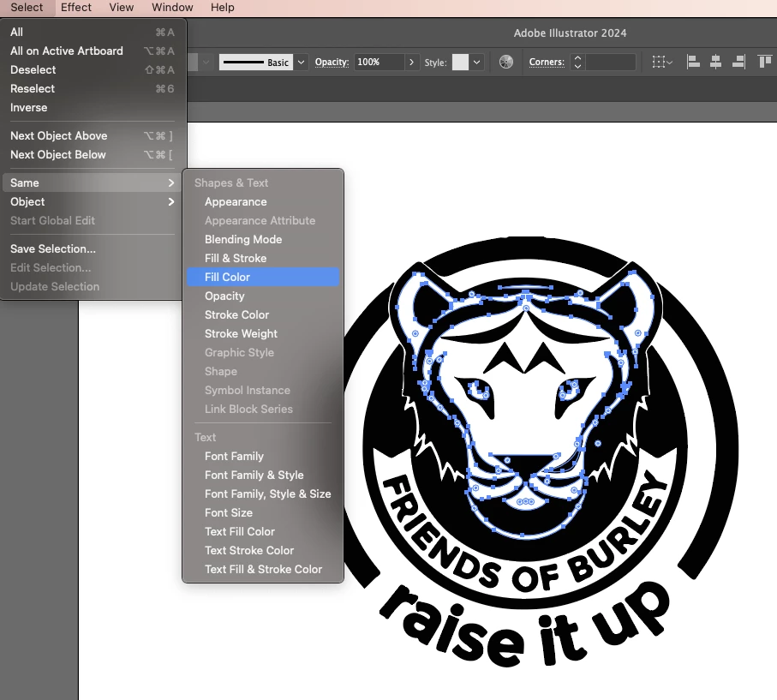The image size is (777, 700).
Task: Click the horizontal align left icon
Action: click(x=693, y=62)
